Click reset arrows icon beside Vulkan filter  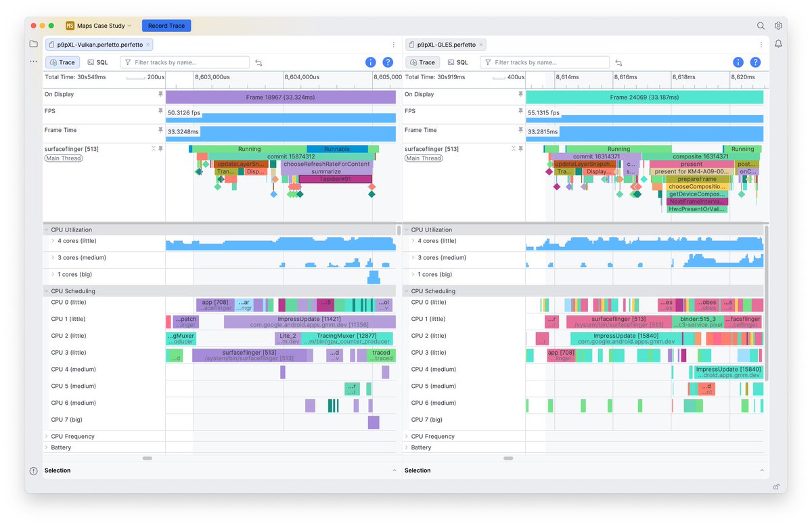[258, 62]
